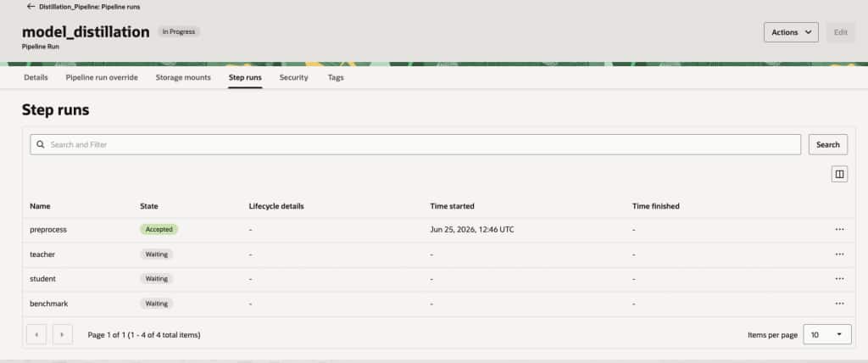Viewport: 868px width, 363px height.
Task: Open actions menu for student row
Action: (x=839, y=279)
